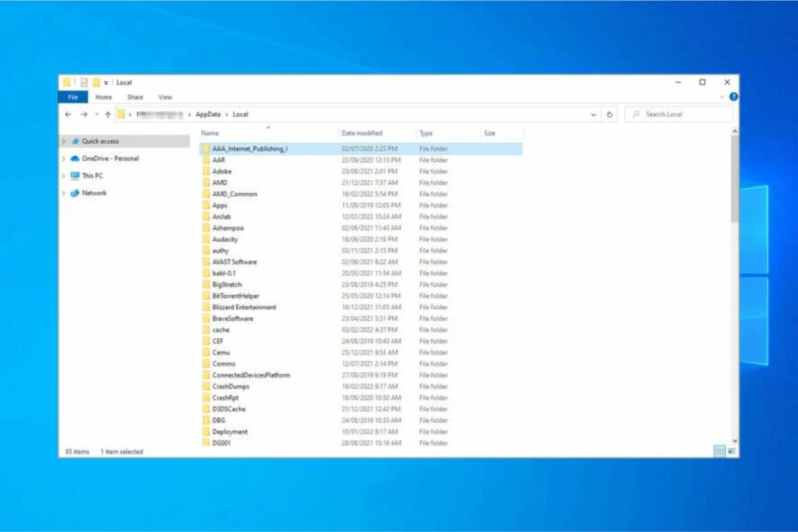
Task: Select the Ashampoo folder icon
Action: click(206, 228)
